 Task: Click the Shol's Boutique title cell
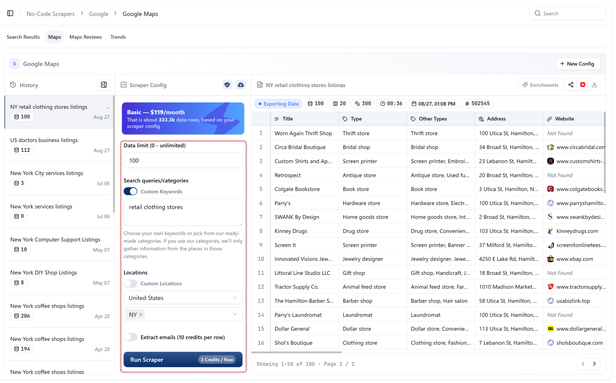click(x=304, y=343)
